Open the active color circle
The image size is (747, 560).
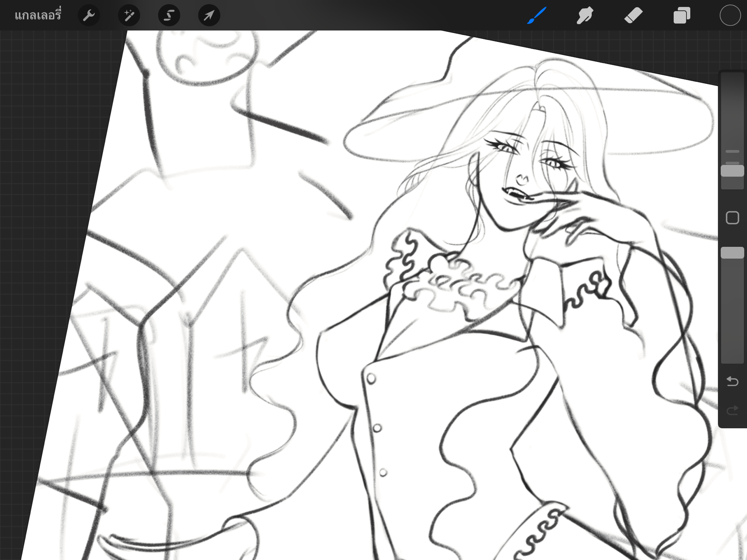click(730, 16)
